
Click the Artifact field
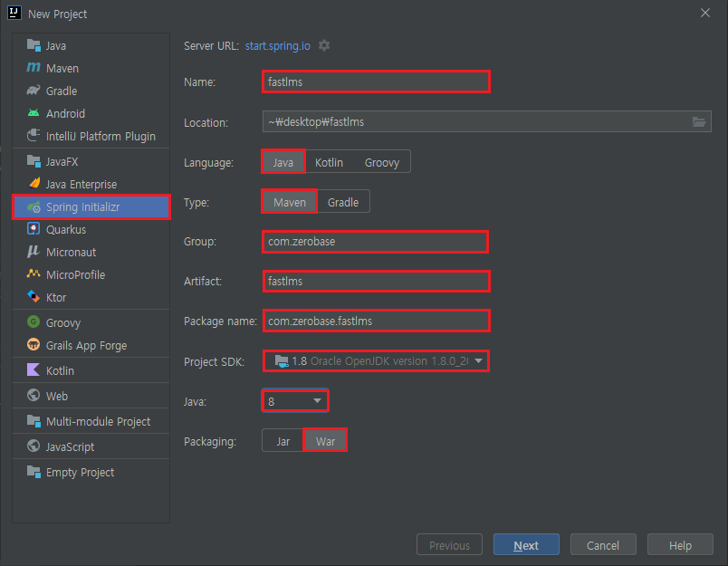click(x=376, y=282)
